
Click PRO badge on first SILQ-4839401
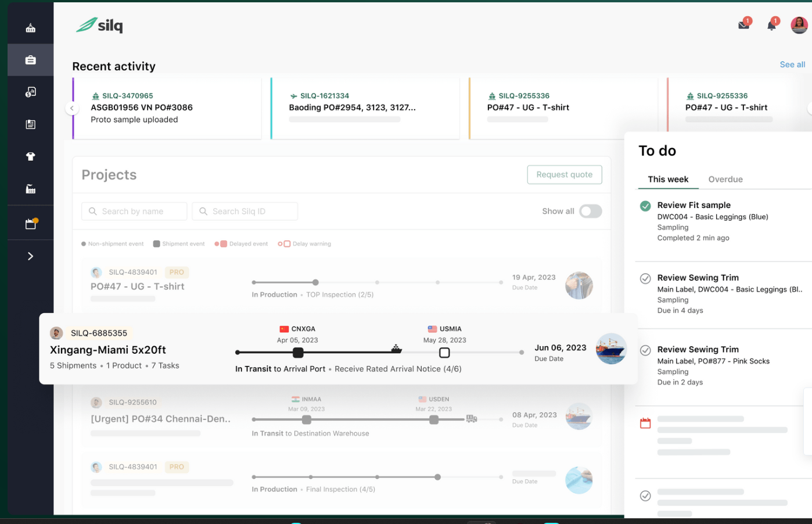[x=177, y=272]
